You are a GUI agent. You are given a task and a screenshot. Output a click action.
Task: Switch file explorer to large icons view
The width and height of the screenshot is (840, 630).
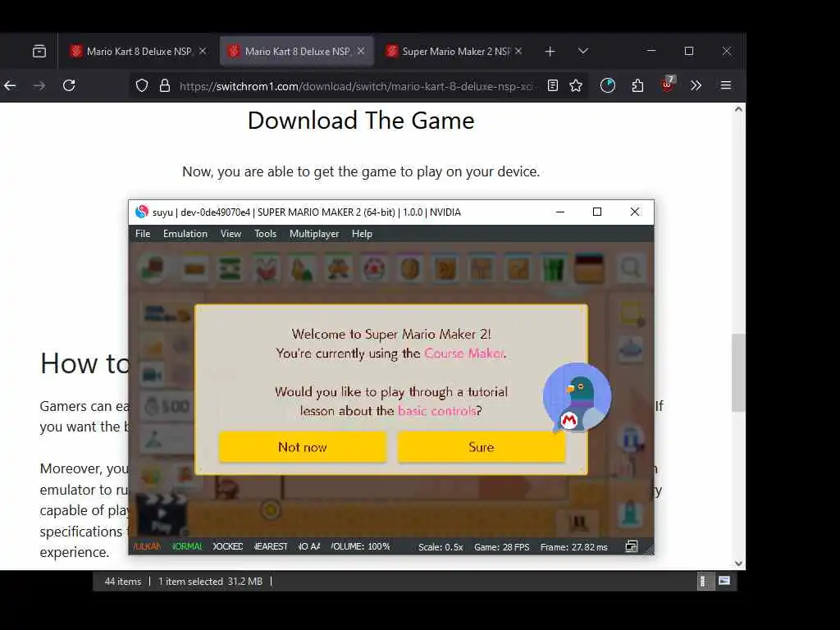click(x=724, y=581)
